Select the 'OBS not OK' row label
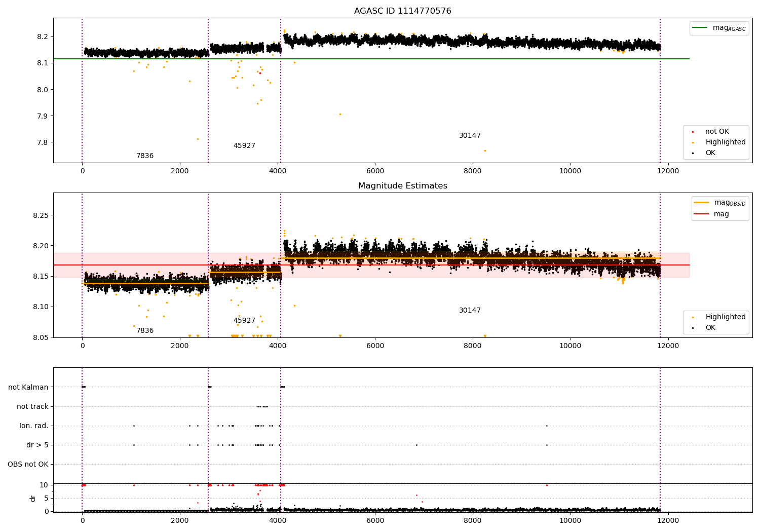Viewport: 760px width, 532px height. click(28, 464)
